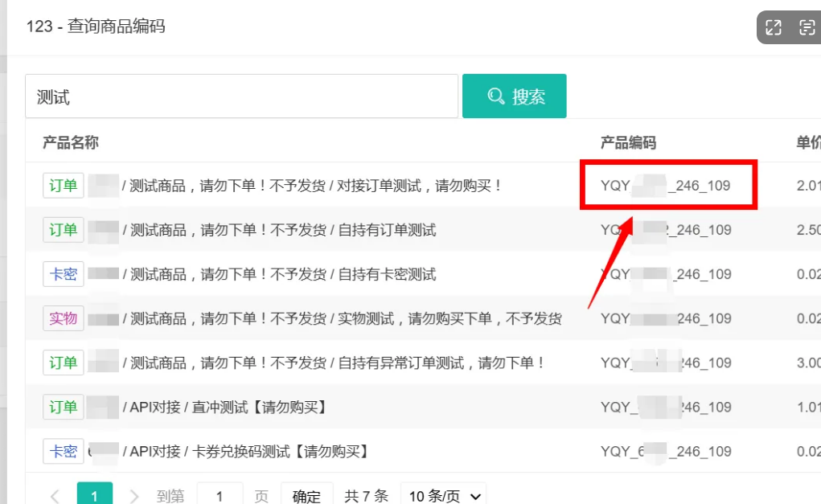Click the 确定 confirm button
The width and height of the screenshot is (821, 504).
(x=306, y=495)
